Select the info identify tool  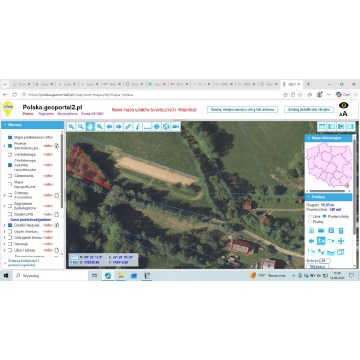[138, 127]
